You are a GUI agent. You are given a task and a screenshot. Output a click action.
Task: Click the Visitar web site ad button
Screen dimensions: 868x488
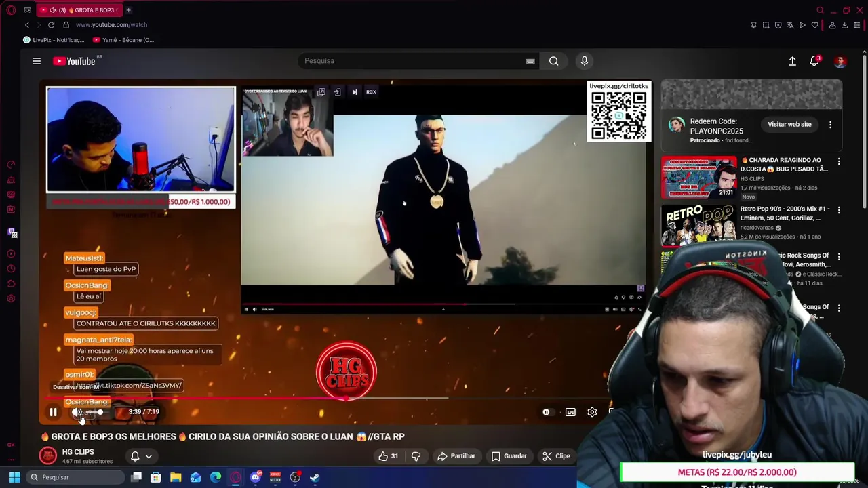click(789, 125)
